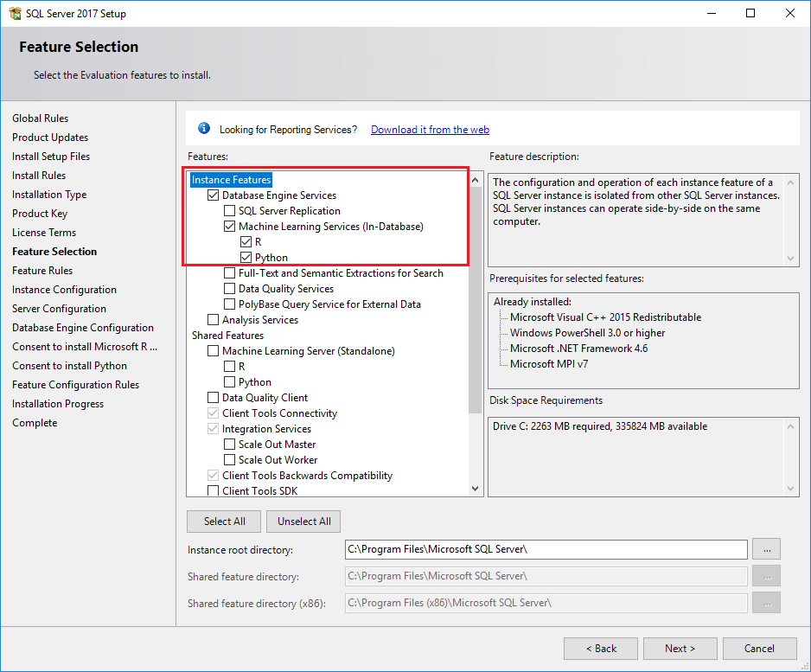Image resolution: width=811 pixels, height=672 pixels.
Task: Open Download it from the web link
Action: click(x=430, y=130)
